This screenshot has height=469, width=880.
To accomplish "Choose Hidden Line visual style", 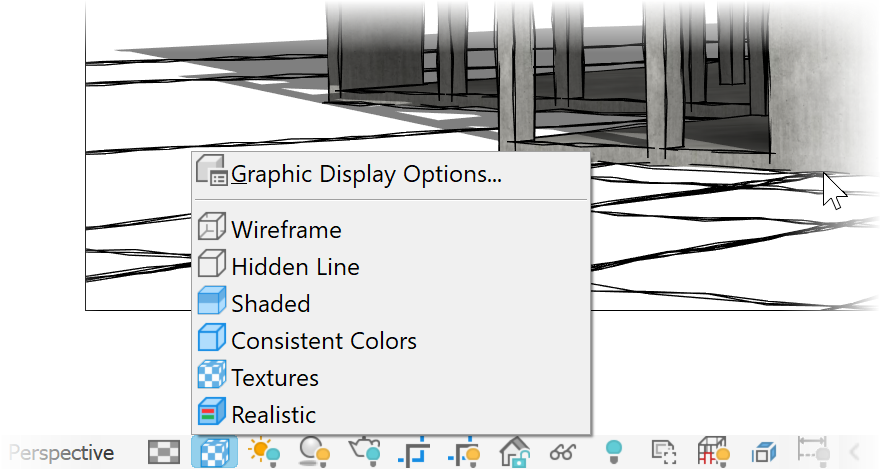I will pos(391,266).
